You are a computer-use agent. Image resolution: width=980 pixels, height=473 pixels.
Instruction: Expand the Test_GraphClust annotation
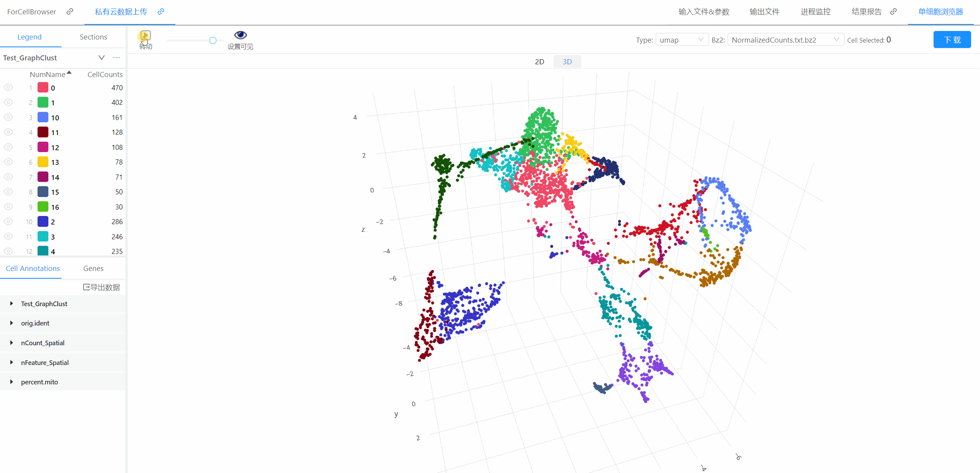tap(12, 303)
